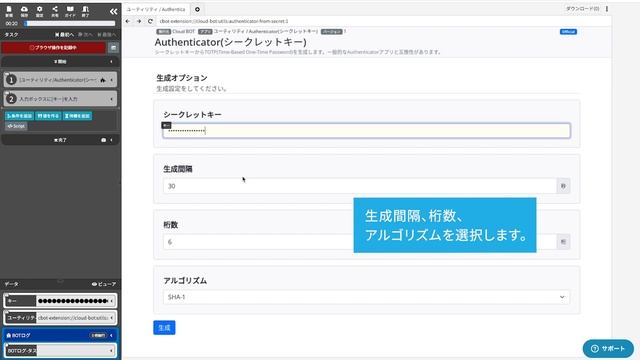
Task: Click the second teal create-value button
Action: click(48, 116)
